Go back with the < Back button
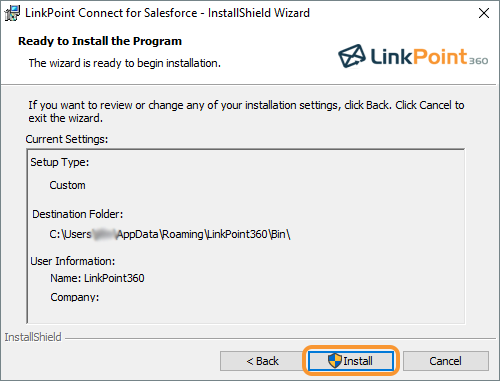 point(262,361)
